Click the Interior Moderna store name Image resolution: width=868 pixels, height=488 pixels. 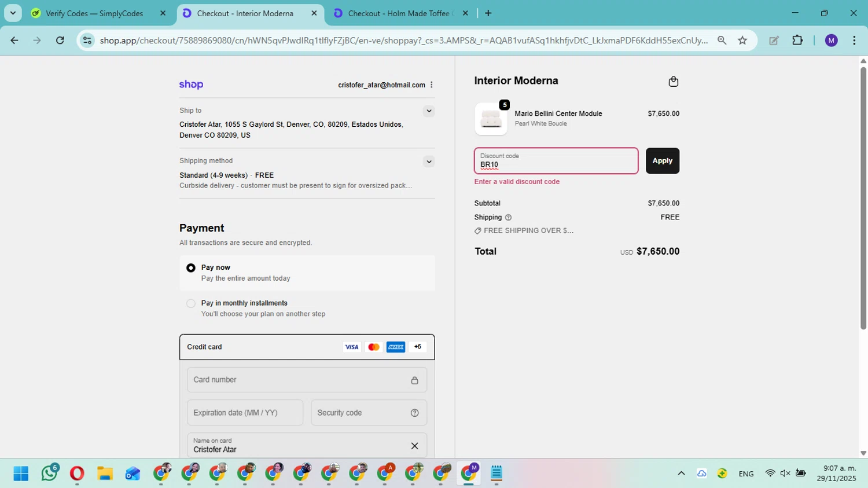(x=516, y=81)
